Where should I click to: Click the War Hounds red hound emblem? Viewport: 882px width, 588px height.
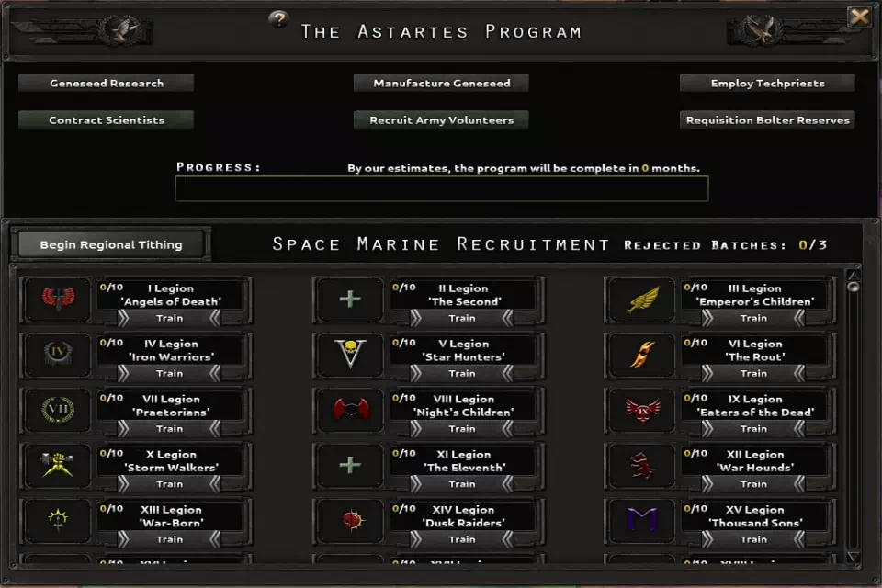tap(640, 466)
